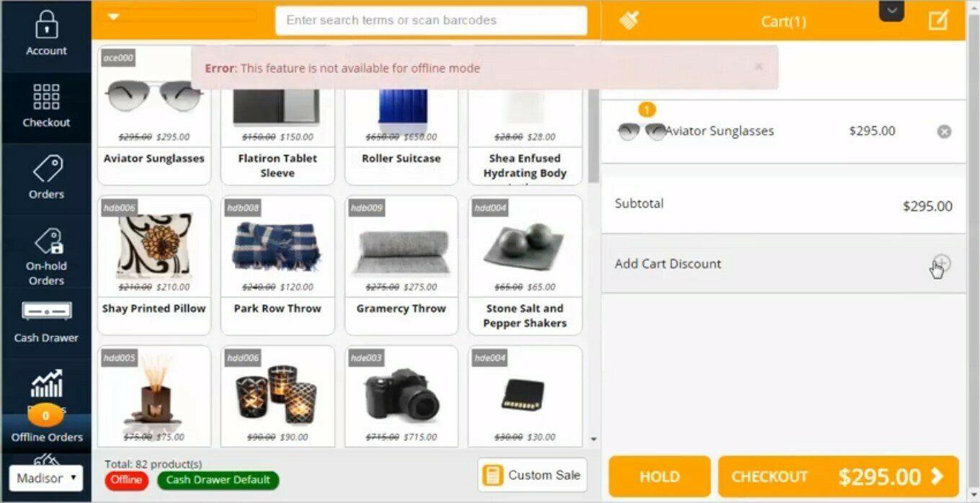This screenshot has height=503, width=980.
Task: Collapse the cart header chevron
Action: coord(891,10)
